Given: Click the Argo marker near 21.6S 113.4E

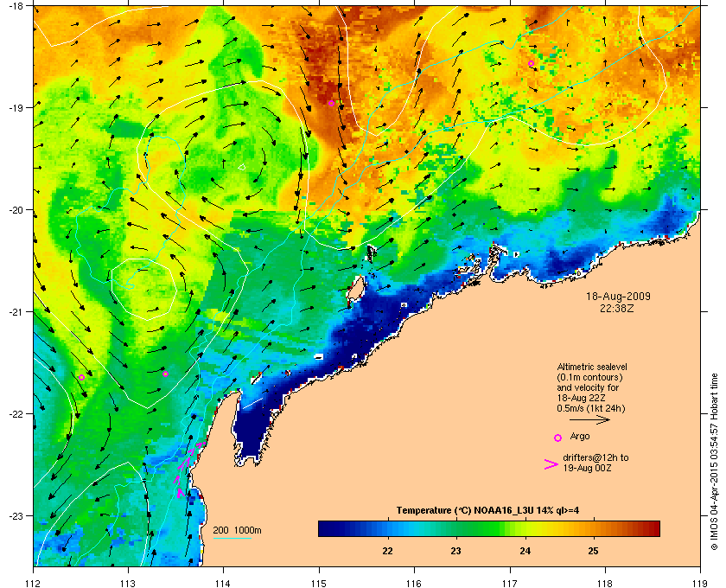Looking at the screenshot, I should [165, 374].
